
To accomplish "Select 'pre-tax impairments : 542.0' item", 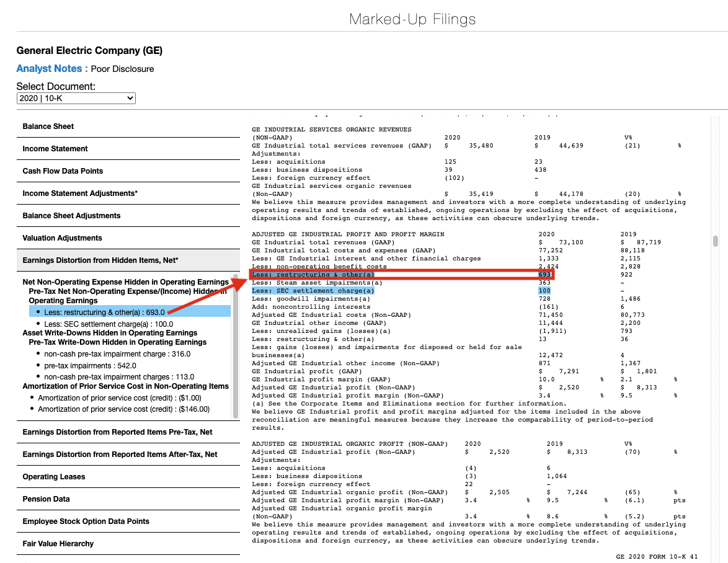I will coord(90,366).
